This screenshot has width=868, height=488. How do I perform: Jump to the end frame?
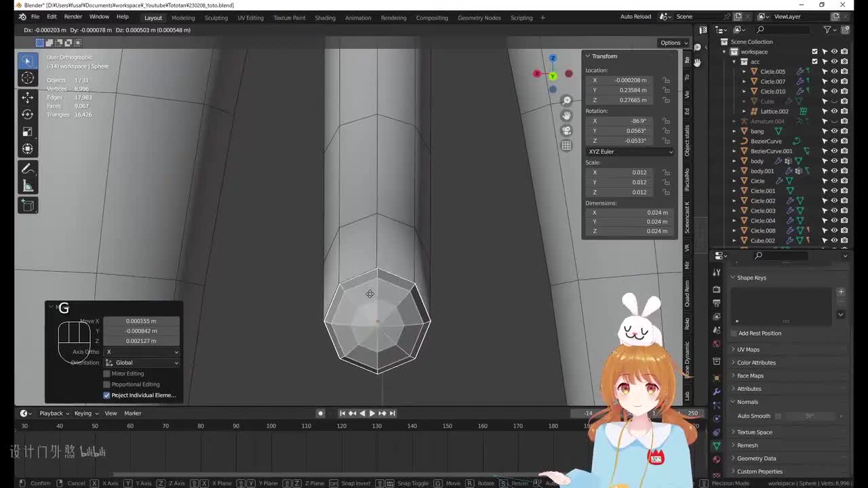[x=392, y=413]
